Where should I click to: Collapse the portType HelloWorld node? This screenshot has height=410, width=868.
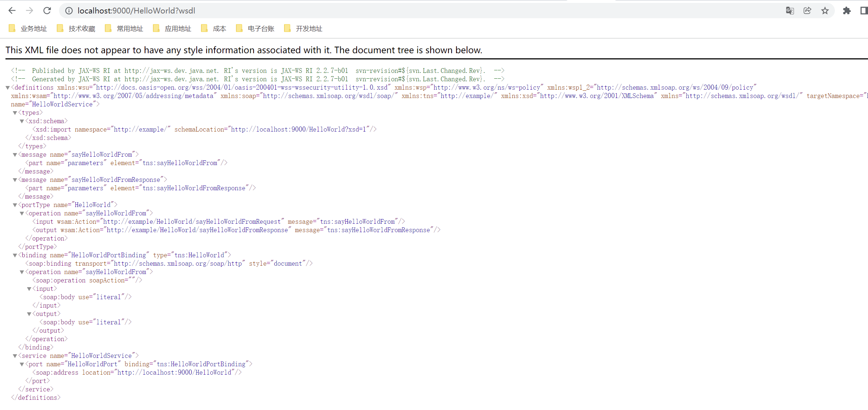(x=15, y=205)
